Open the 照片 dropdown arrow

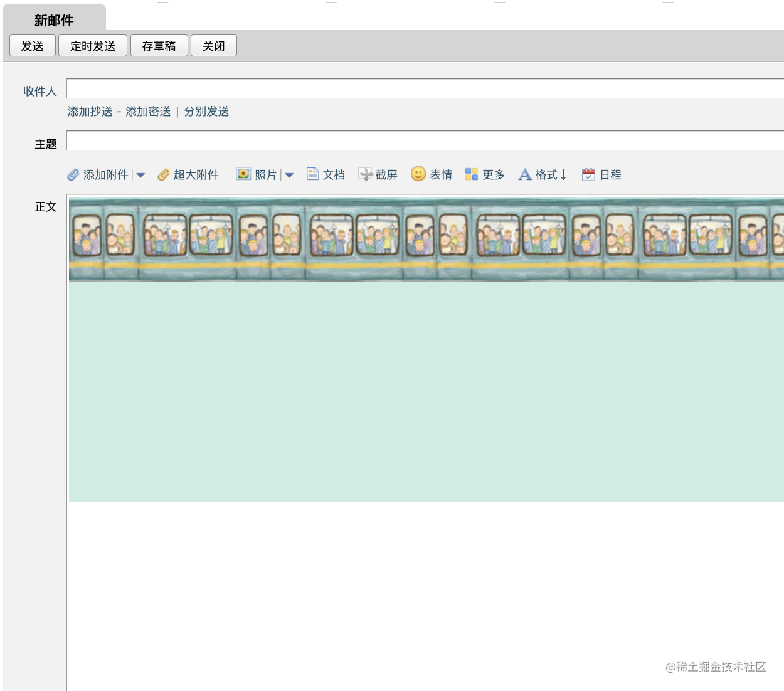pyautogui.click(x=289, y=176)
